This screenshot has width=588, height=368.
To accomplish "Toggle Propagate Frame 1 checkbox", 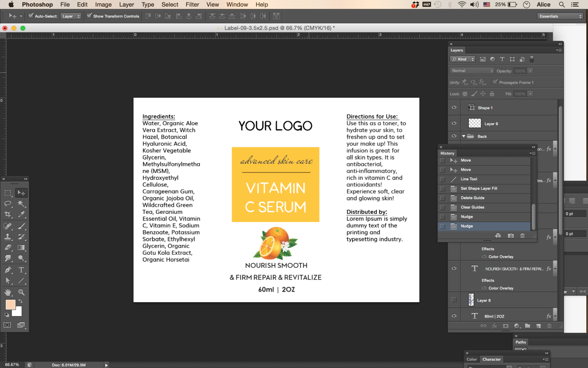I will (495, 82).
